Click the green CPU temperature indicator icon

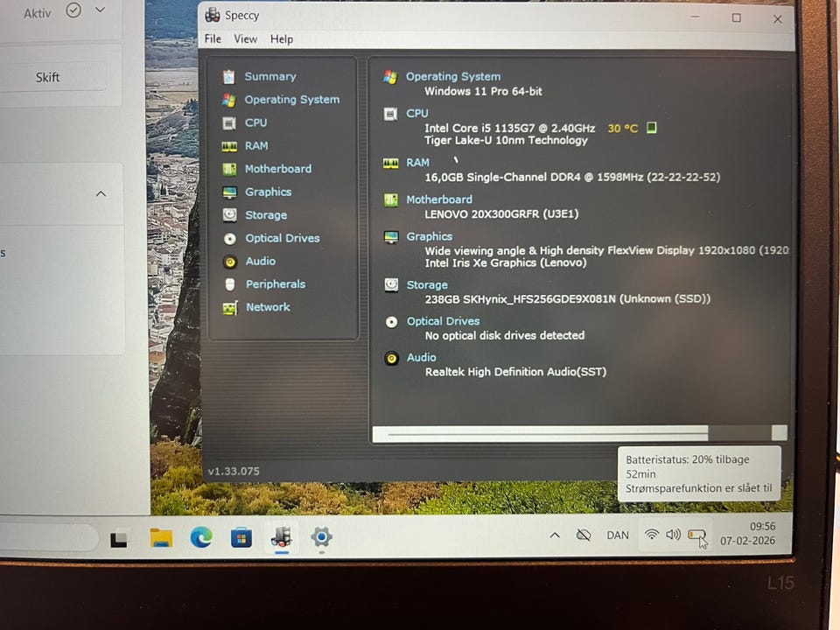coord(651,128)
